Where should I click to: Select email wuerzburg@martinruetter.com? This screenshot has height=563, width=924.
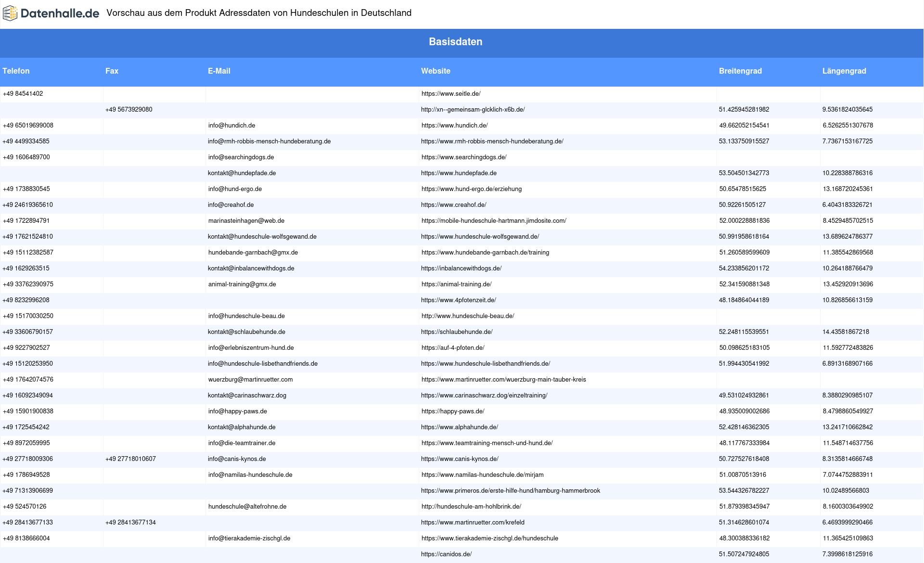[250, 380]
